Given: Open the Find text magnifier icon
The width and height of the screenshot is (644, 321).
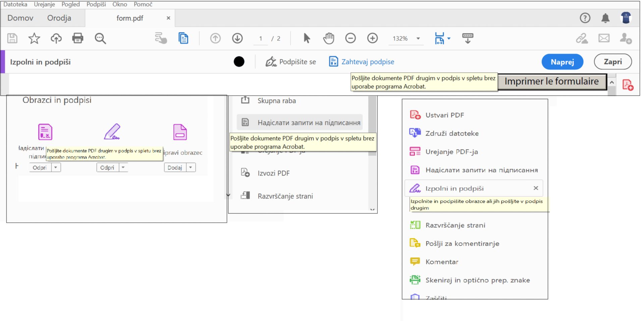Looking at the screenshot, I should [x=100, y=39].
